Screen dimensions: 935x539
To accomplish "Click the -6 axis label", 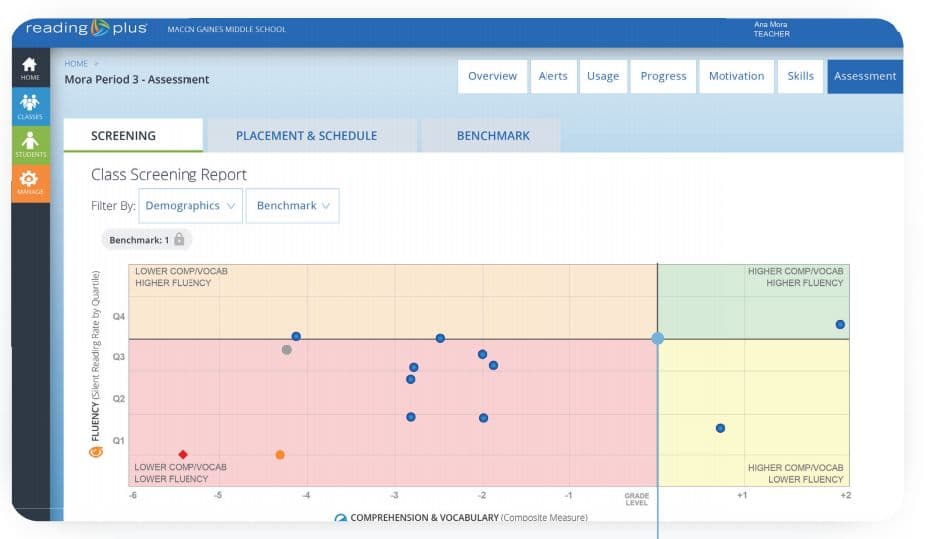I will coord(133,495).
